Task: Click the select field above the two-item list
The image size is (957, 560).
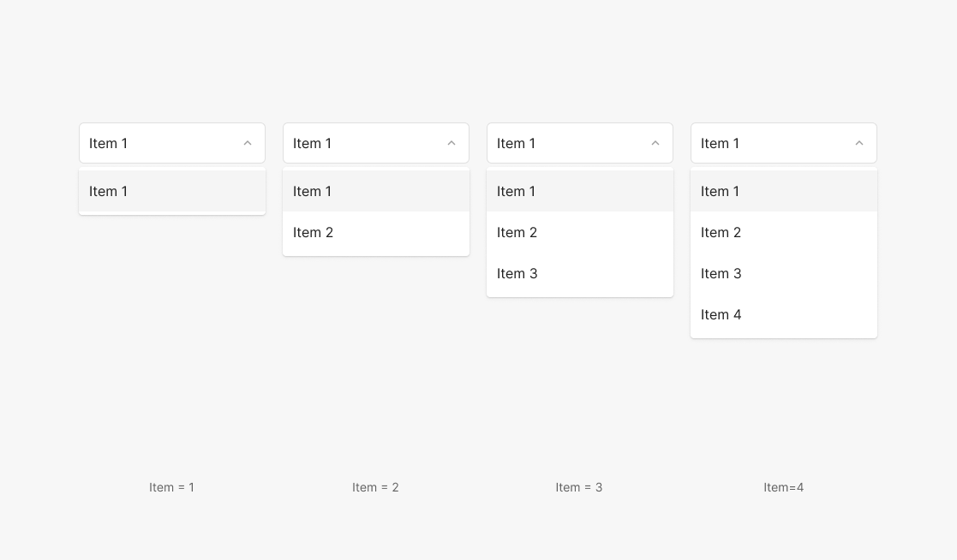Action: (362, 143)
